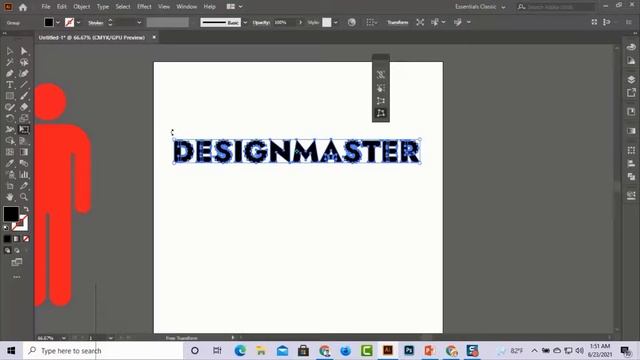Expand the Opacity value arrow
640x360 pixels.
pos(301,22)
